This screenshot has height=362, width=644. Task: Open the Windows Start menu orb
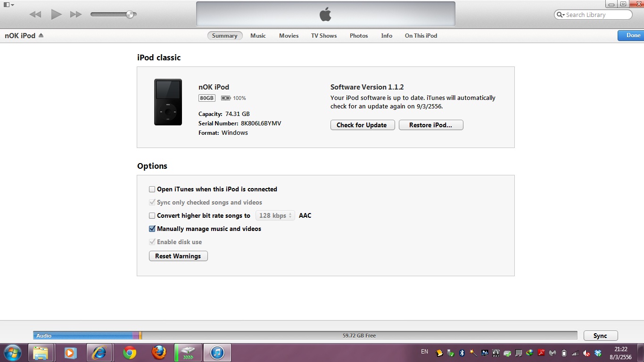[x=13, y=353]
